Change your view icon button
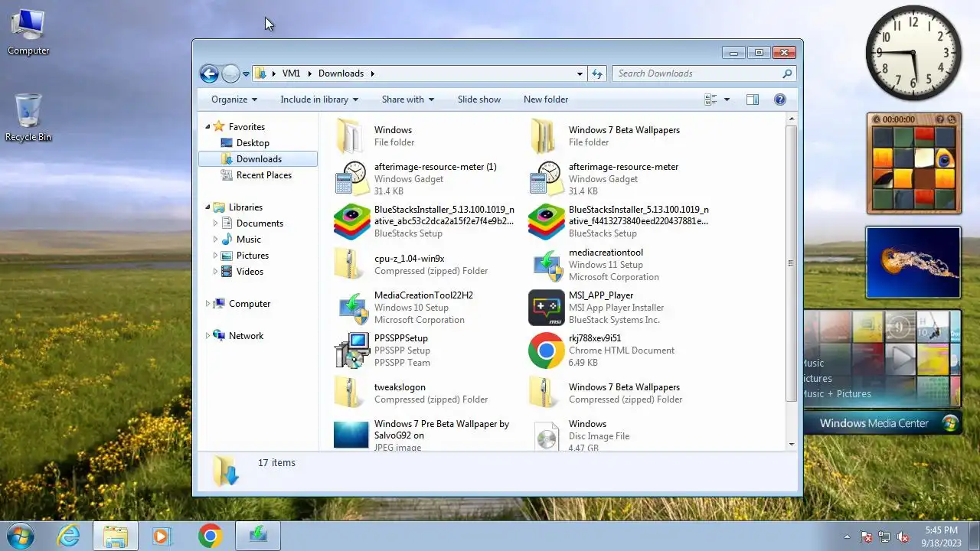Screen dimensions: 980x551 click(x=710, y=99)
